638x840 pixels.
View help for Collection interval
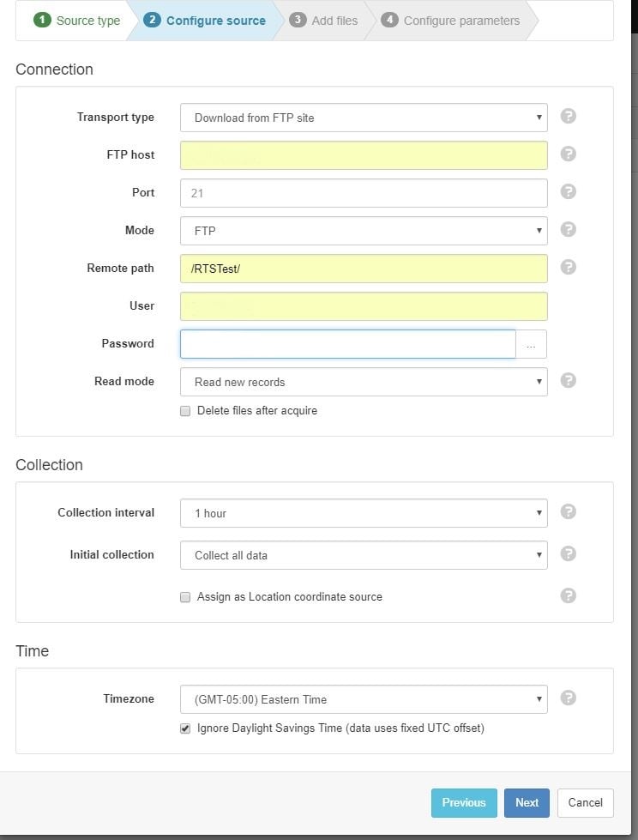coord(568,511)
